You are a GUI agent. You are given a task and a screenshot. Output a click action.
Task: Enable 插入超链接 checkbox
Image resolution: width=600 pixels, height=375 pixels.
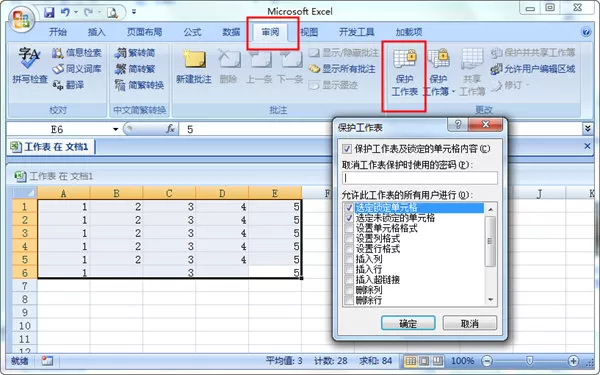pos(349,280)
